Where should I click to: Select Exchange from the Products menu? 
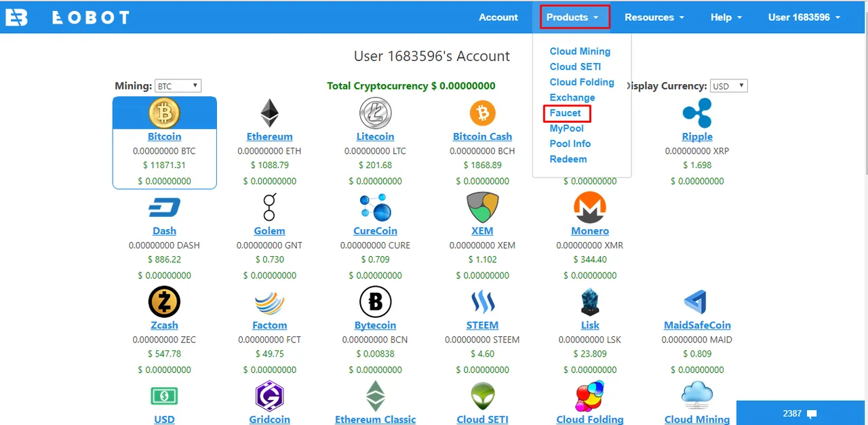coord(572,98)
